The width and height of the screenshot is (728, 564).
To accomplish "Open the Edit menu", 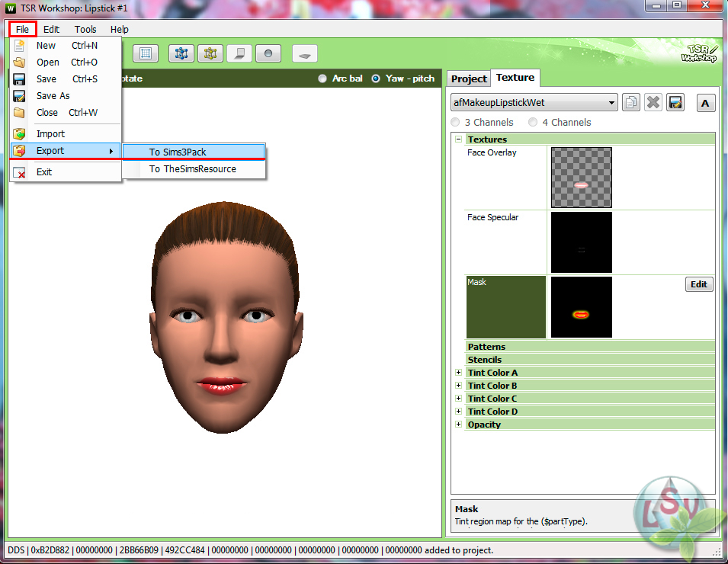I will click(51, 29).
